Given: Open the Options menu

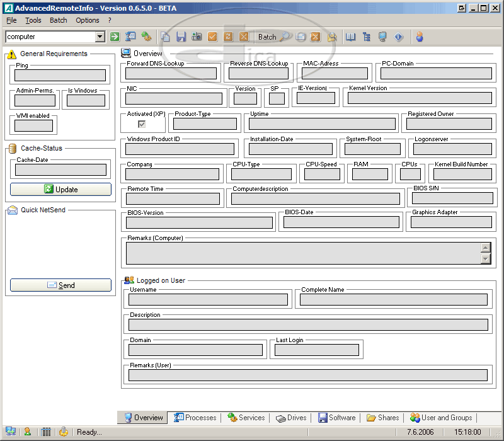Looking at the screenshot, I should (x=88, y=20).
